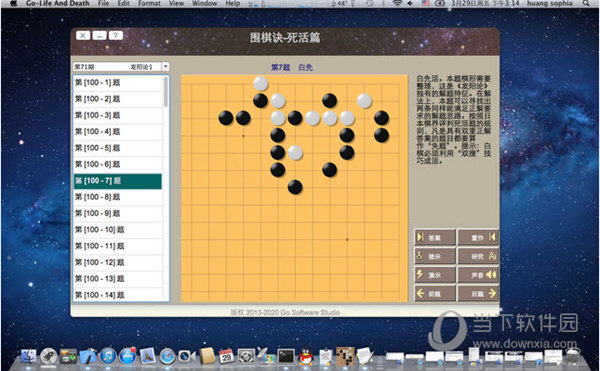Viewport: 600px width, 371px height.
Task: Open the Edit menu
Action: 123,3
